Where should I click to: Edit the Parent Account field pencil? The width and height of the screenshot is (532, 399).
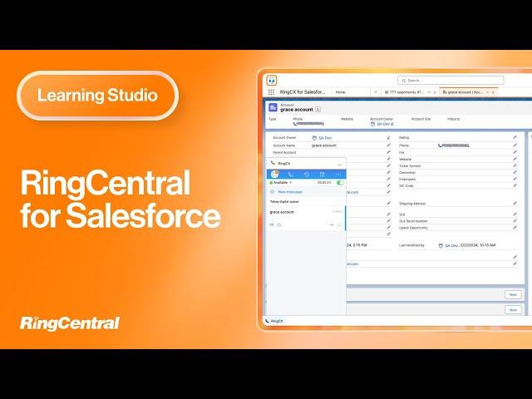click(x=388, y=152)
